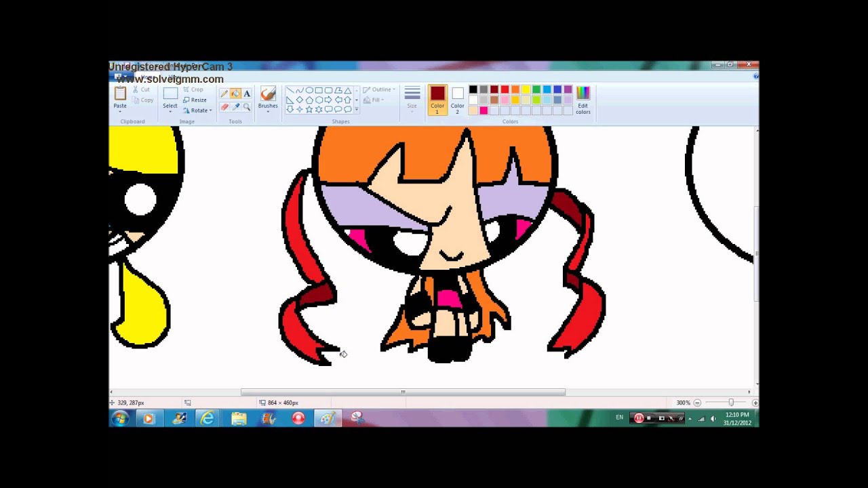Click the Zoom out minus button

697,403
